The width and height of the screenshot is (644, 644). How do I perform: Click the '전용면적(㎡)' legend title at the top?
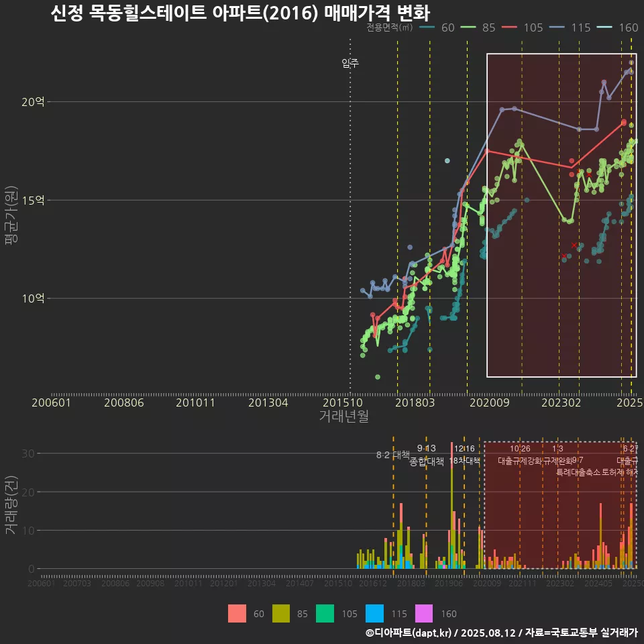(389, 28)
